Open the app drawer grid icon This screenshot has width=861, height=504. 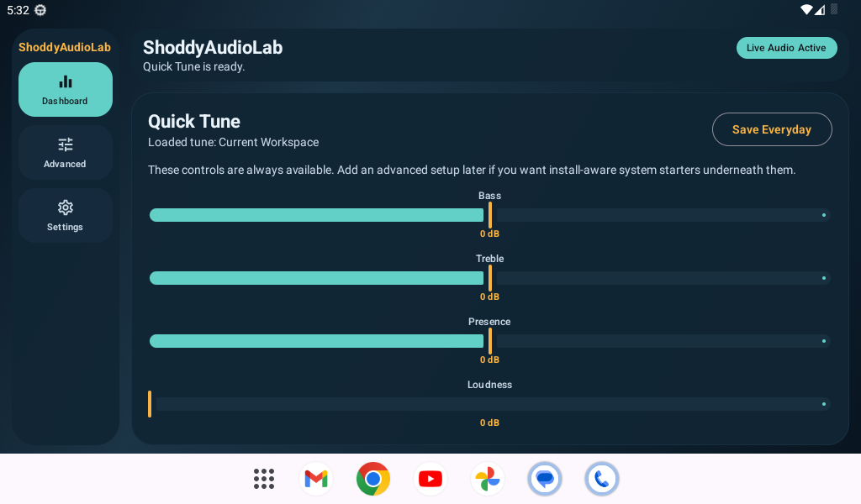263,479
